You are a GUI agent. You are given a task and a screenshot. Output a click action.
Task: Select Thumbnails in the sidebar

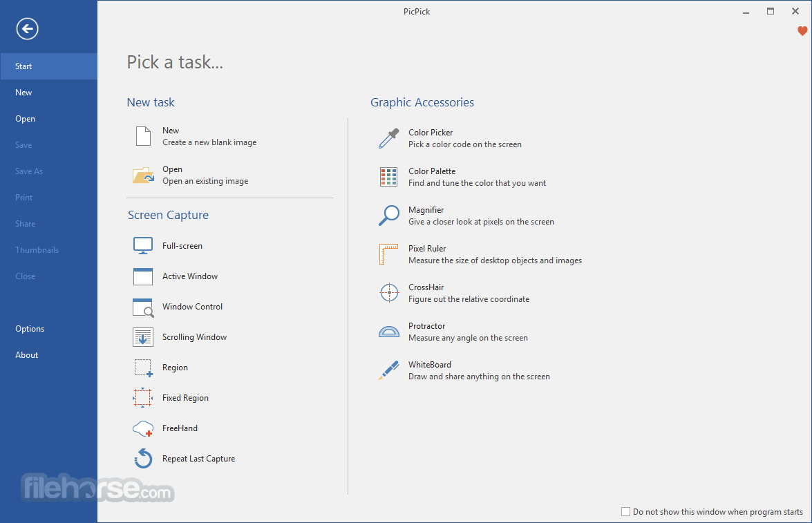coord(48,250)
